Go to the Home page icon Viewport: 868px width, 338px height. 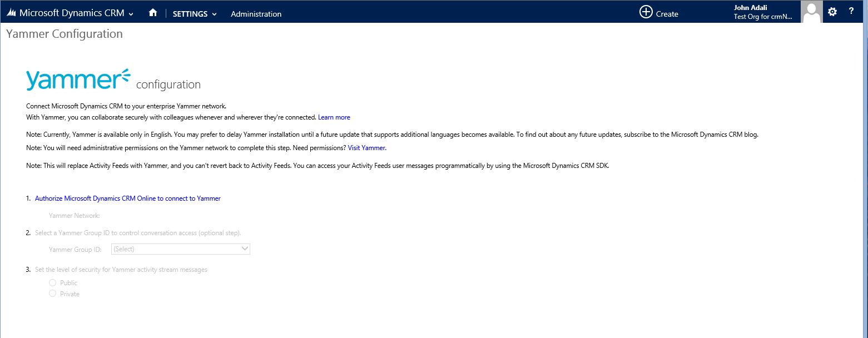click(153, 13)
